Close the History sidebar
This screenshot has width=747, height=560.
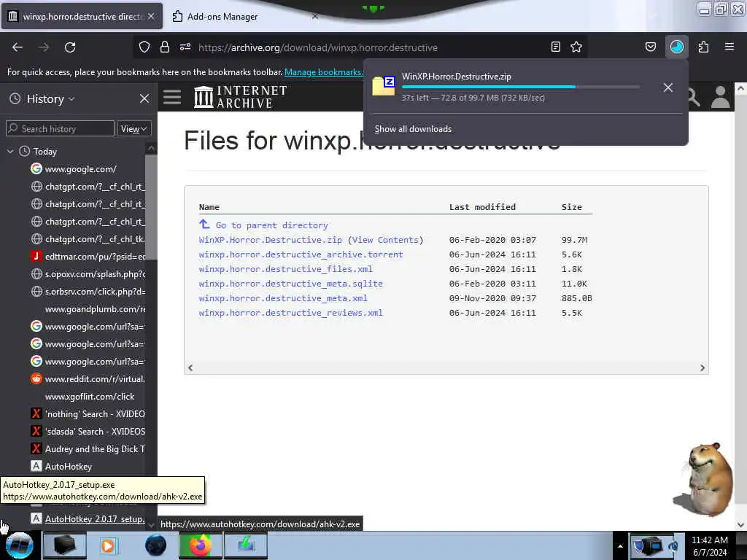pos(144,98)
